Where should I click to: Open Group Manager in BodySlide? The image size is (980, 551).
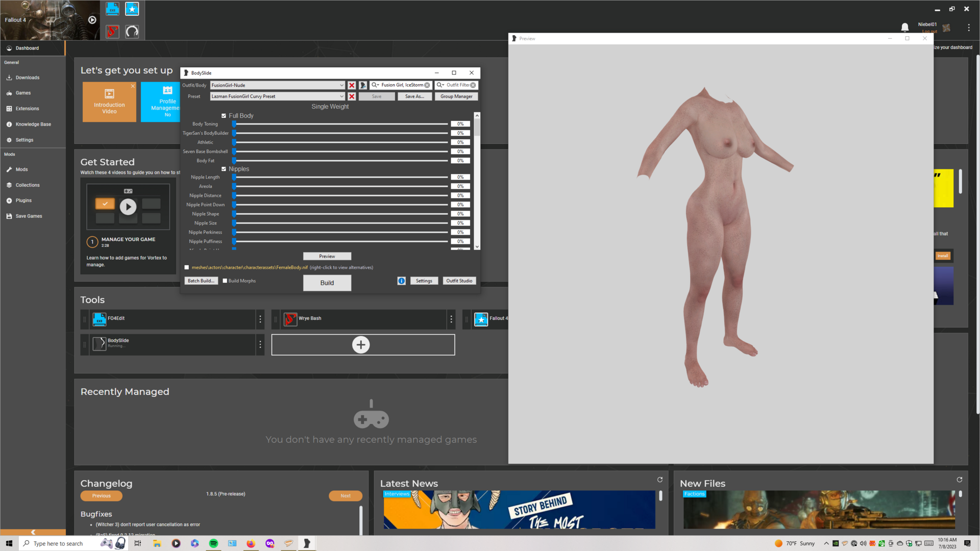456,96
